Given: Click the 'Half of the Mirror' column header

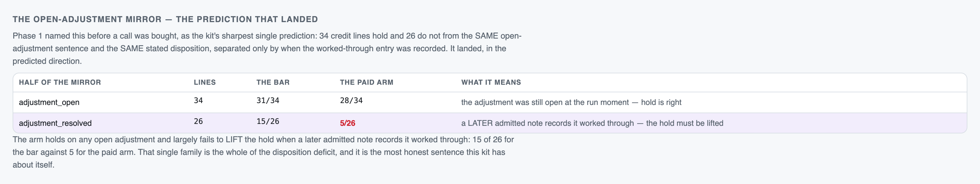Looking at the screenshot, I should [60, 82].
